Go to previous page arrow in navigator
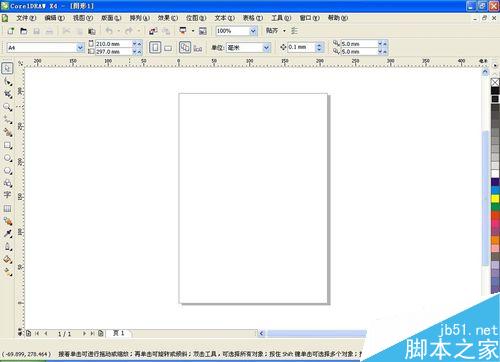The image size is (500, 362). coord(46,333)
